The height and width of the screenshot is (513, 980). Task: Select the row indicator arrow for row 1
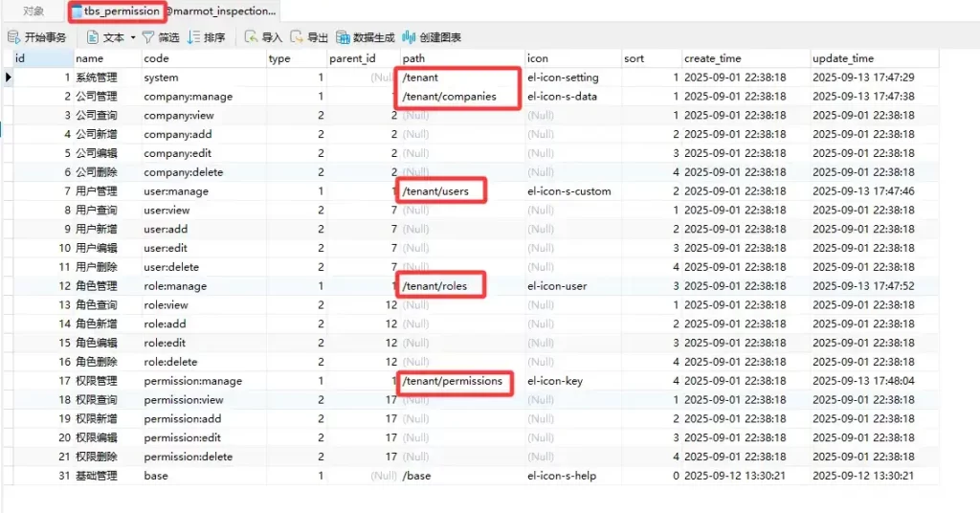(x=9, y=78)
